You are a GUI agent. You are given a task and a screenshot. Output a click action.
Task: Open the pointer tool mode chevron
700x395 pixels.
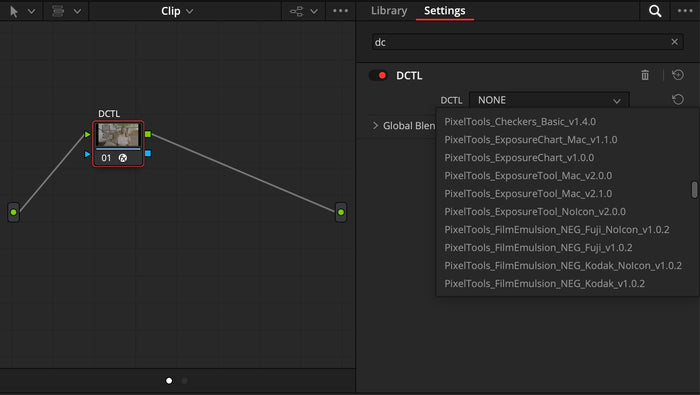(31, 11)
